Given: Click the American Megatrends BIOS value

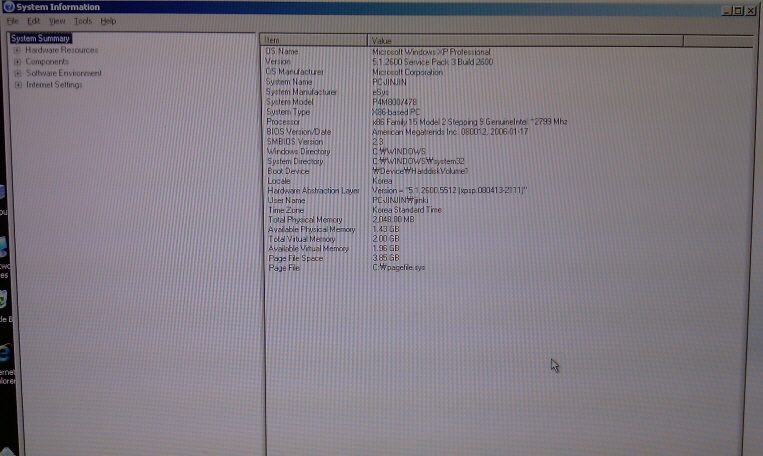Looking at the screenshot, I should click(450, 131).
